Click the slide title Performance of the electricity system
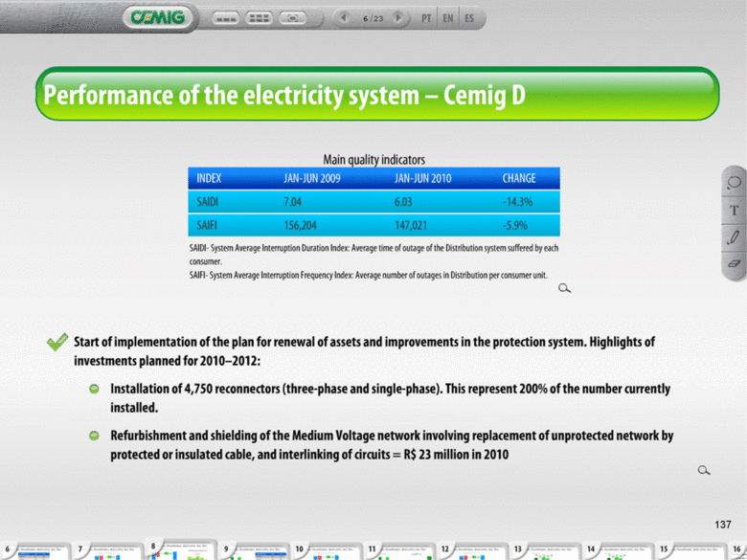 tap(284, 95)
